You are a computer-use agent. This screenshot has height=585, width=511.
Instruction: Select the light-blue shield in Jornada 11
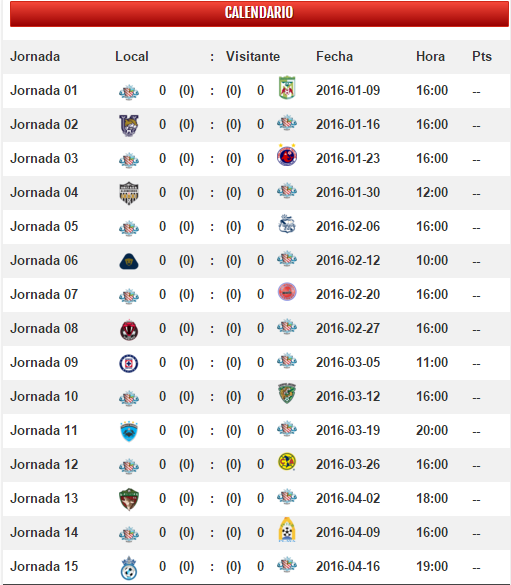[x=129, y=431]
